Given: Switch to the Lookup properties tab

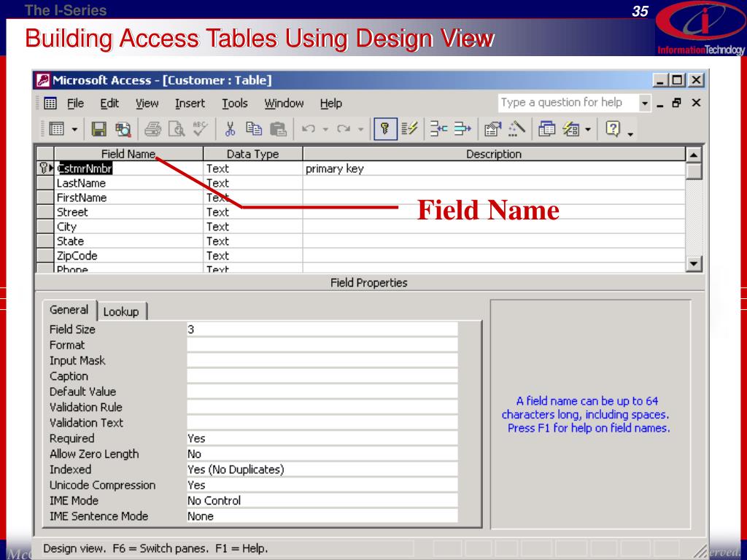Looking at the screenshot, I should [121, 312].
